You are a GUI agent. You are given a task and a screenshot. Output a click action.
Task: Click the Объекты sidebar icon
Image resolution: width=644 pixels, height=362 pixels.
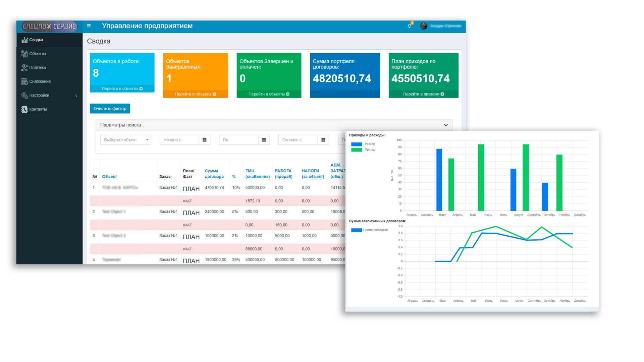point(24,54)
